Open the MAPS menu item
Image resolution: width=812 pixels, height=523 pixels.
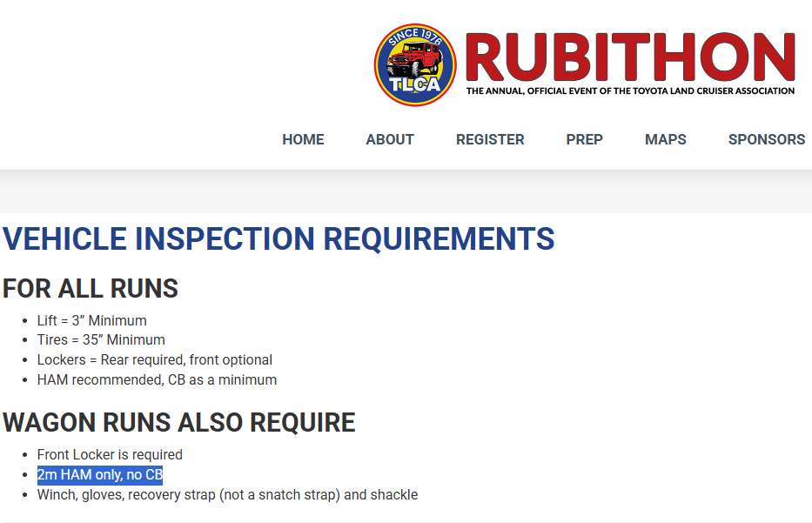click(666, 139)
